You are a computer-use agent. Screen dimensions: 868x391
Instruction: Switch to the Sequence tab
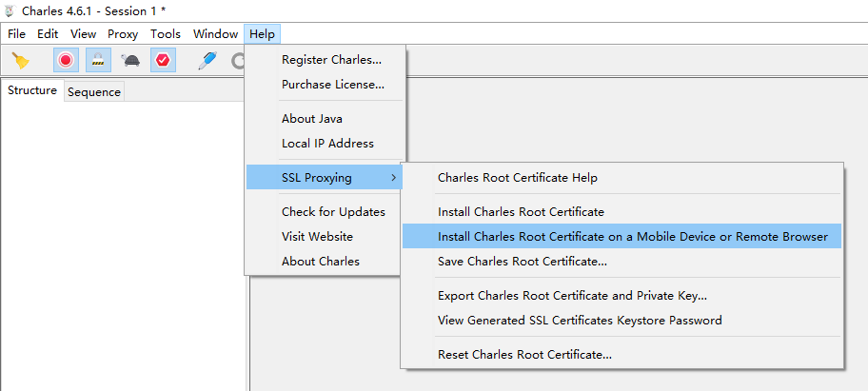coord(94,92)
